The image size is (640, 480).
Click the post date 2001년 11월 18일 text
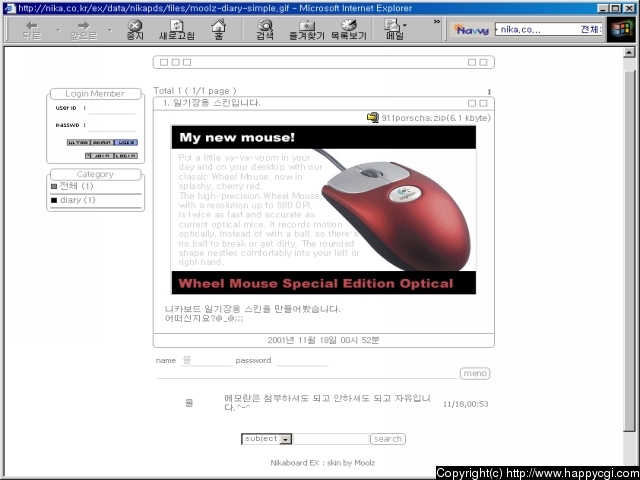[x=323, y=340]
